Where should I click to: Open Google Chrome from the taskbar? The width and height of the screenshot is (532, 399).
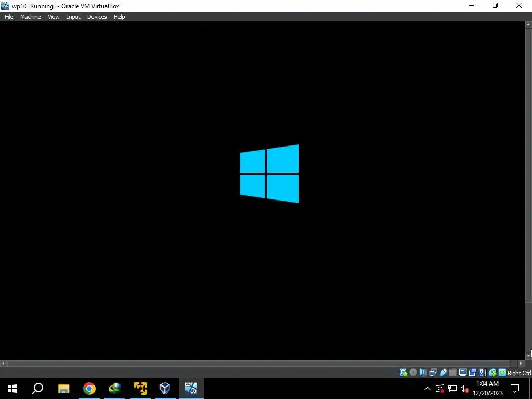click(x=89, y=389)
